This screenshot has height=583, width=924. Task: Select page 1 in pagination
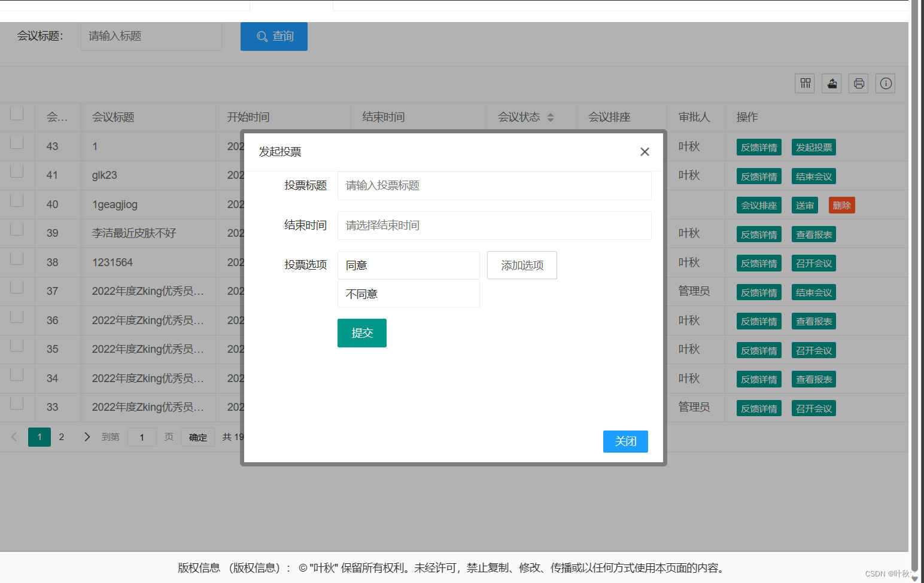pos(39,437)
